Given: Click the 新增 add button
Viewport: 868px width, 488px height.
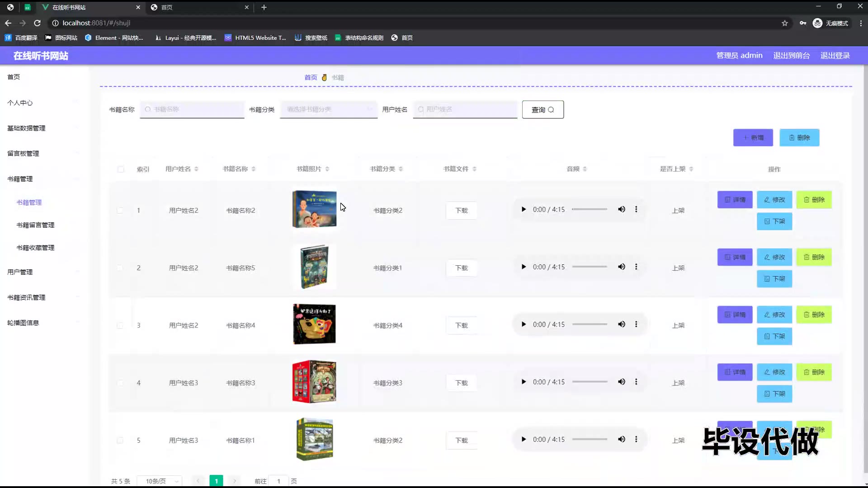Looking at the screenshot, I should point(753,138).
